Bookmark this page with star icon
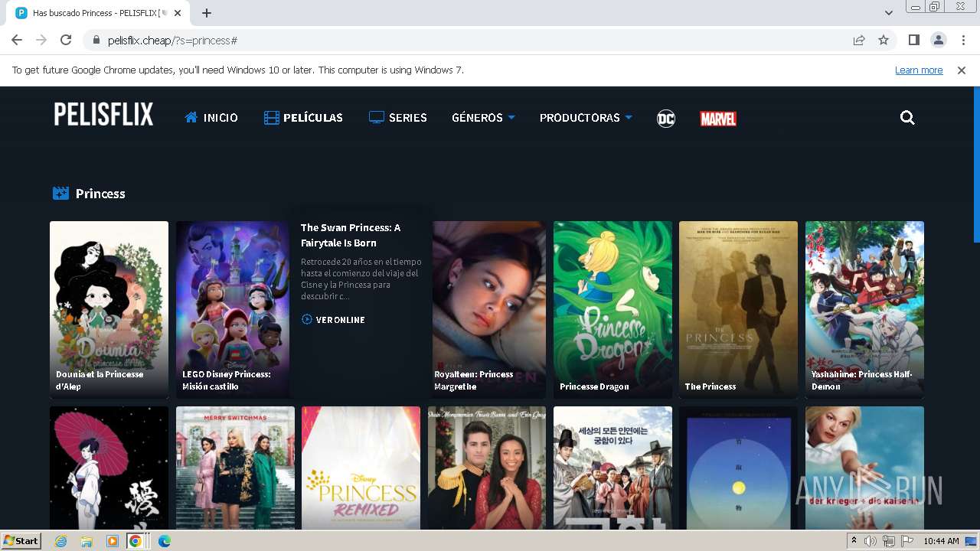Image resolution: width=980 pixels, height=551 pixels. 884,41
